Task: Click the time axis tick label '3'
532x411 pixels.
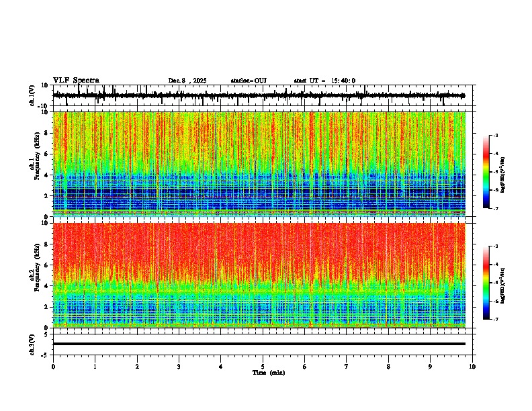Action: (179, 367)
